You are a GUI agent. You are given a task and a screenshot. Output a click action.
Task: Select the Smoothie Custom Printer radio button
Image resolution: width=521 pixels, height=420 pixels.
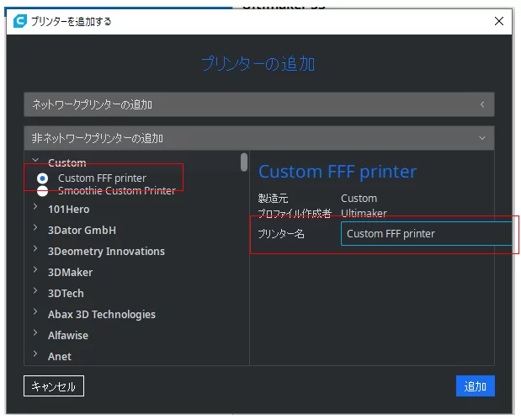coord(42,191)
